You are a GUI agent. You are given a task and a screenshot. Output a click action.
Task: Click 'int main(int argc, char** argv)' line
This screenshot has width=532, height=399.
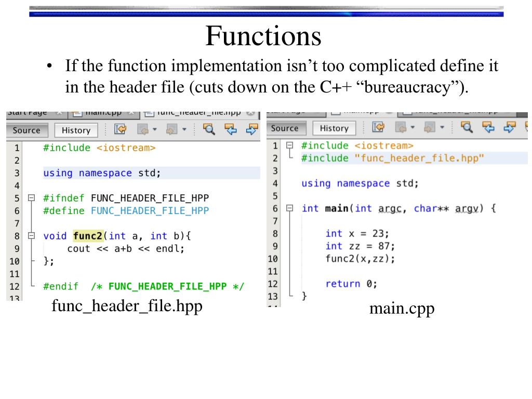[398, 208]
